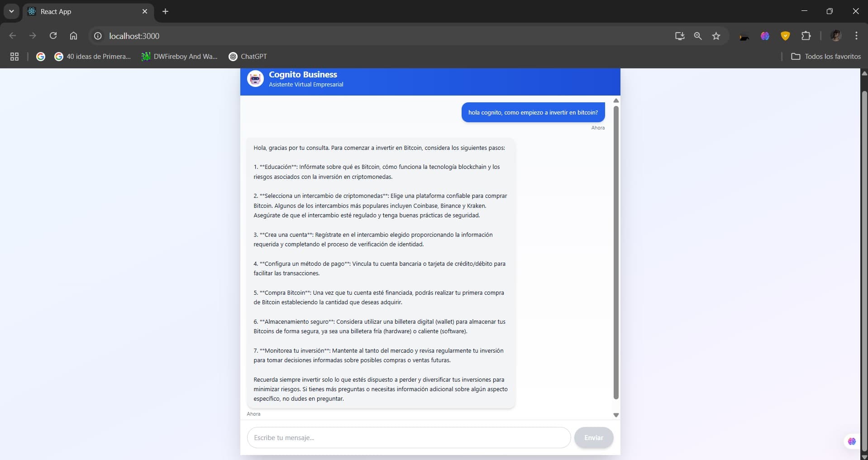Click the page scrollbar down arrow

click(864, 456)
